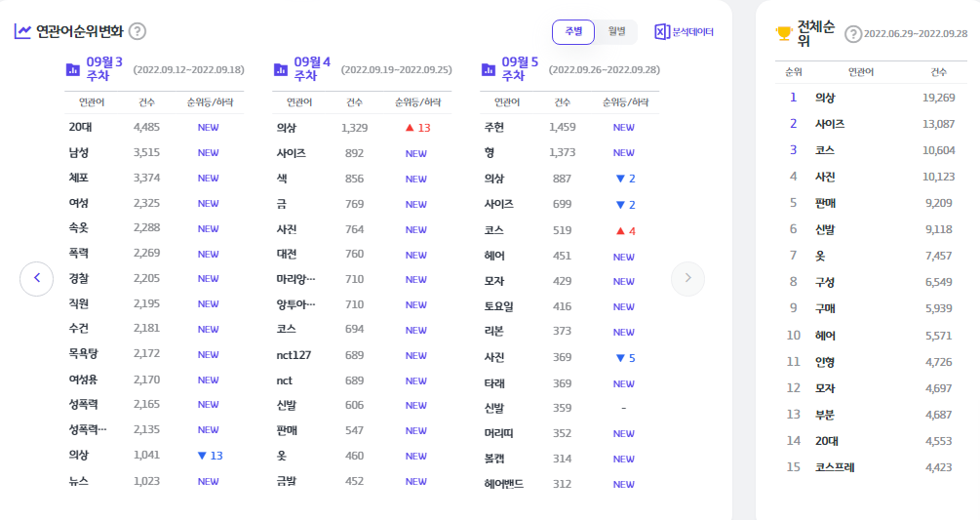Click NEW badge for 타래 in week 5
The image size is (980, 520).
tap(624, 383)
